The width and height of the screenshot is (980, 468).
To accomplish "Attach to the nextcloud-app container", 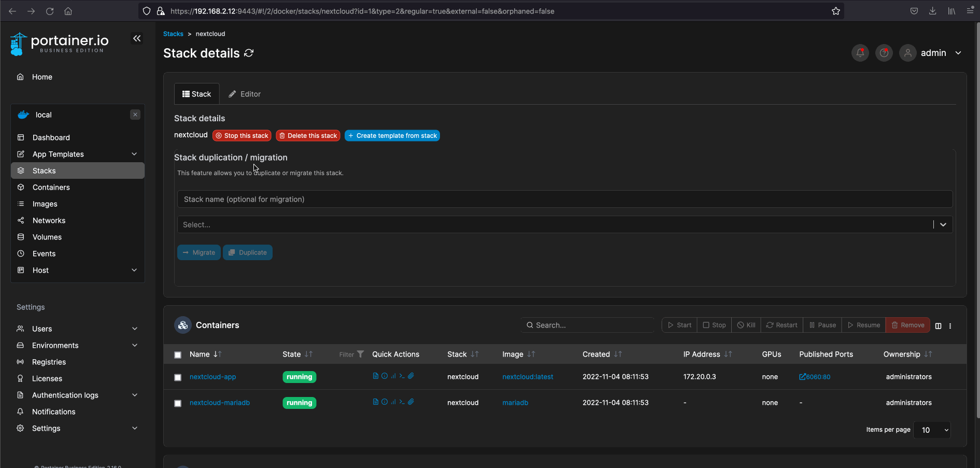I will pyautogui.click(x=411, y=376).
